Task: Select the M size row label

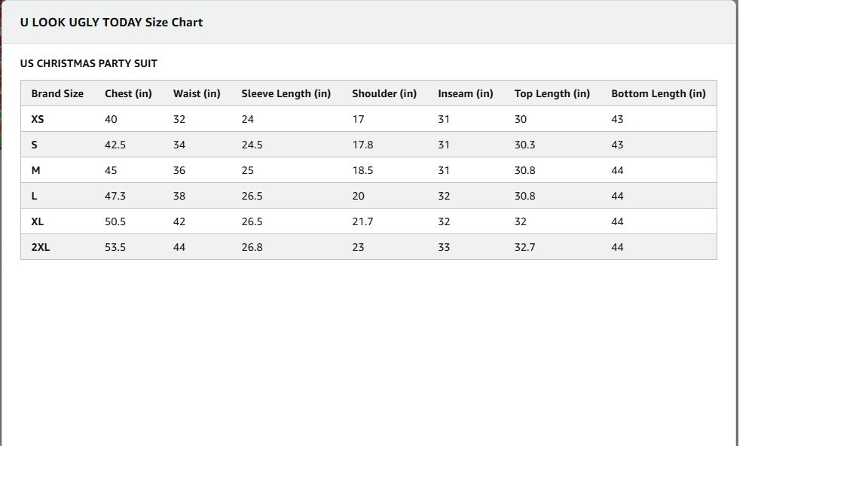Action: pyautogui.click(x=35, y=171)
